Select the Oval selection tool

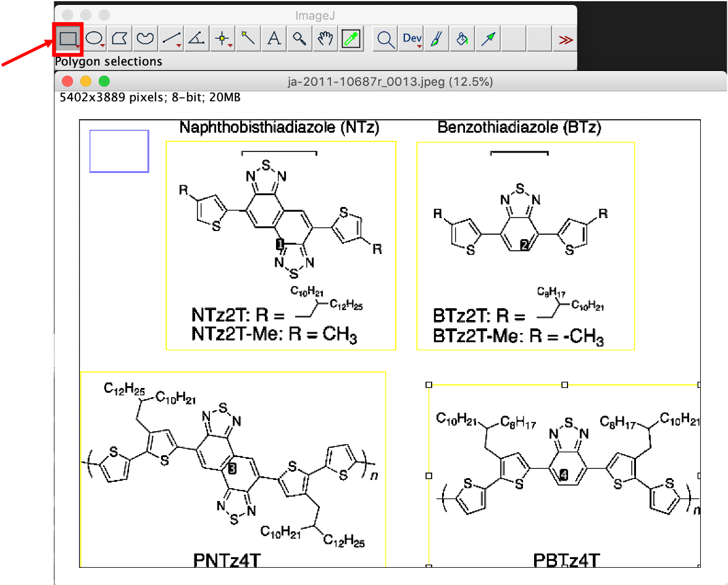coord(94,39)
